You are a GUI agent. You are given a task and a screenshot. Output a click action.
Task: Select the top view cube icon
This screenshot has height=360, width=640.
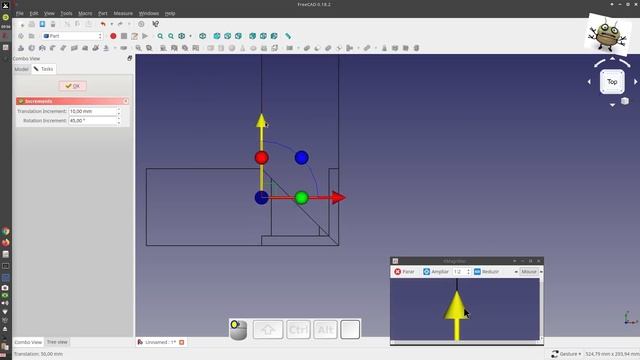[x=227, y=36]
